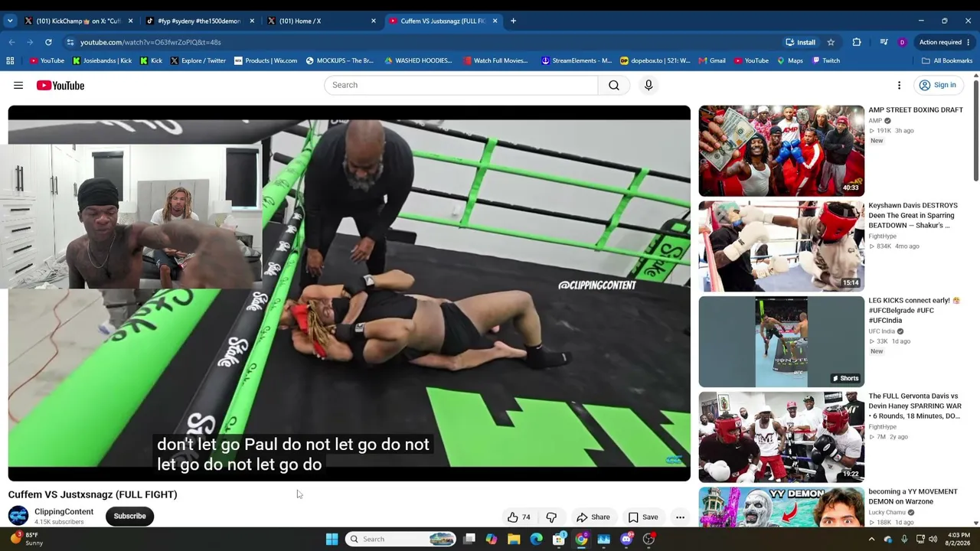The image size is (980, 551).
Task: Open the volume icon in system tray
Action: point(933,539)
